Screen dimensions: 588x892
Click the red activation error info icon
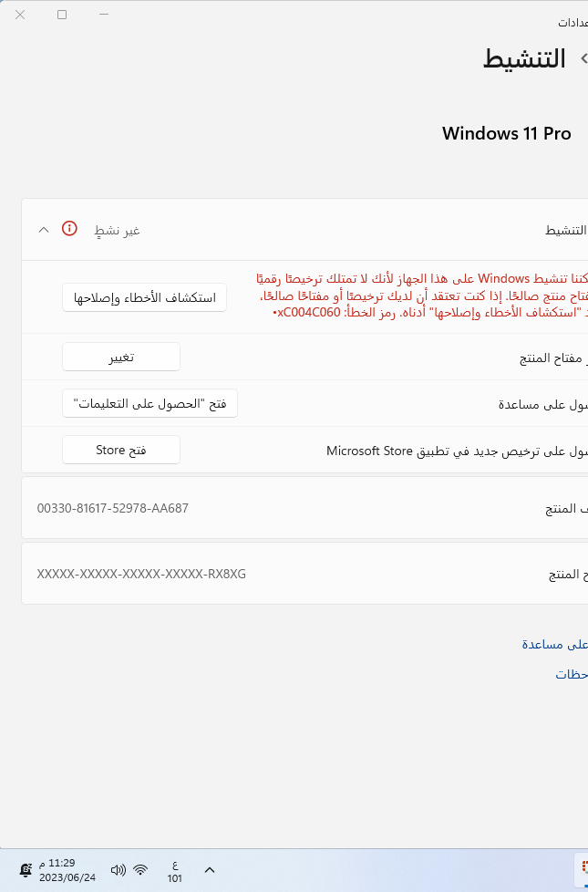click(69, 229)
